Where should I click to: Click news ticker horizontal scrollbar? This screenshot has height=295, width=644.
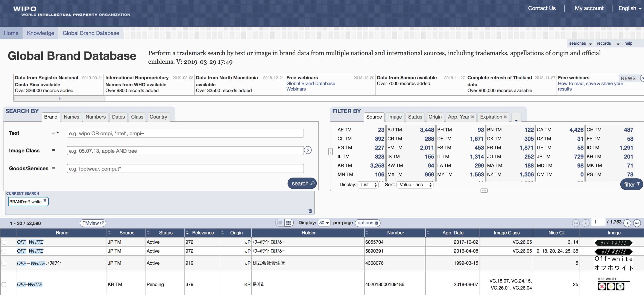(x=60, y=98)
